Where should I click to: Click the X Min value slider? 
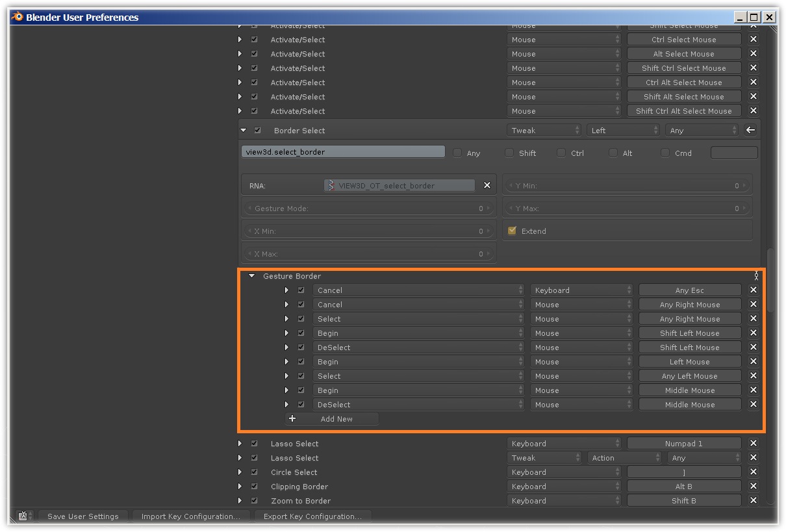point(369,231)
